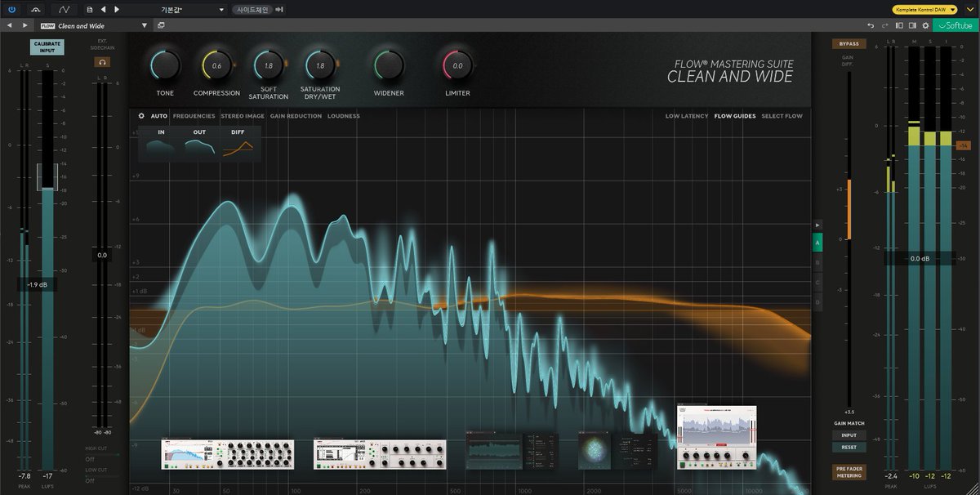Toggle the IN spectrum display
This screenshot has width=980, height=495.
[x=162, y=143]
